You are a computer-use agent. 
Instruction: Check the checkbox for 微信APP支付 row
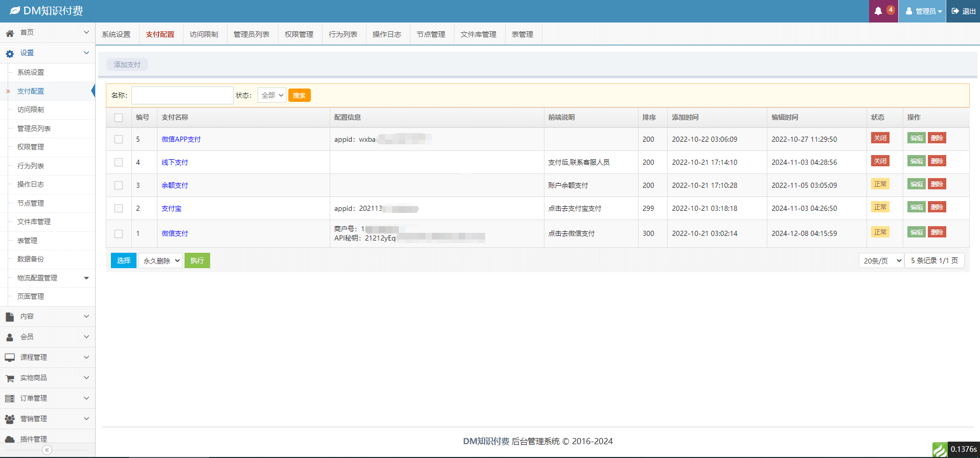pos(119,139)
